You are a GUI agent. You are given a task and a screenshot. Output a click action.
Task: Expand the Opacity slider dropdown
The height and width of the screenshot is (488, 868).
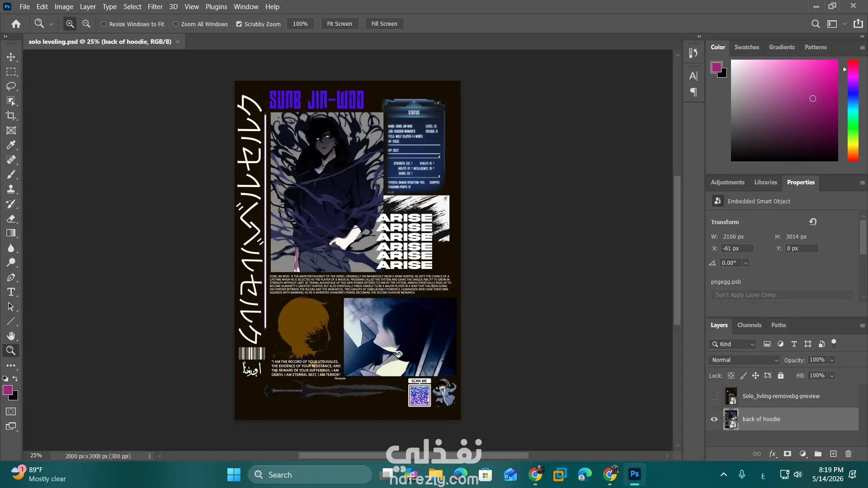tap(832, 360)
